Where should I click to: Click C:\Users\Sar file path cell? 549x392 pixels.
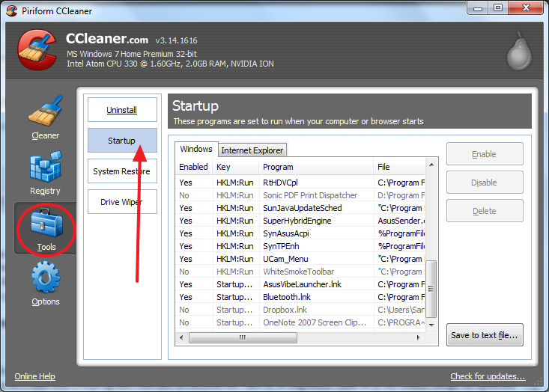[401, 310]
